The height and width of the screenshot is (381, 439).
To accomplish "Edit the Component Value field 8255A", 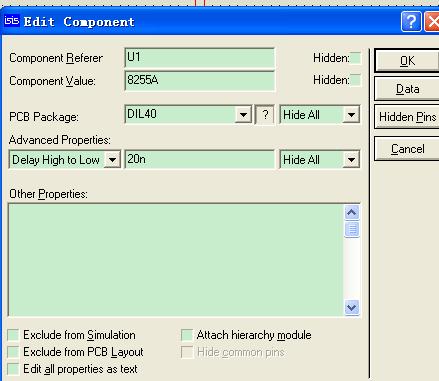I will 200,81.
